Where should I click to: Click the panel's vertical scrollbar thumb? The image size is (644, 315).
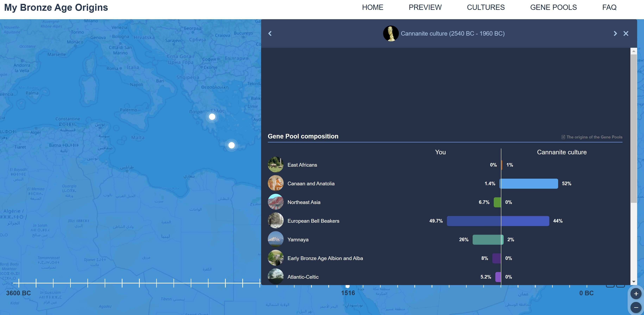[x=633, y=128]
